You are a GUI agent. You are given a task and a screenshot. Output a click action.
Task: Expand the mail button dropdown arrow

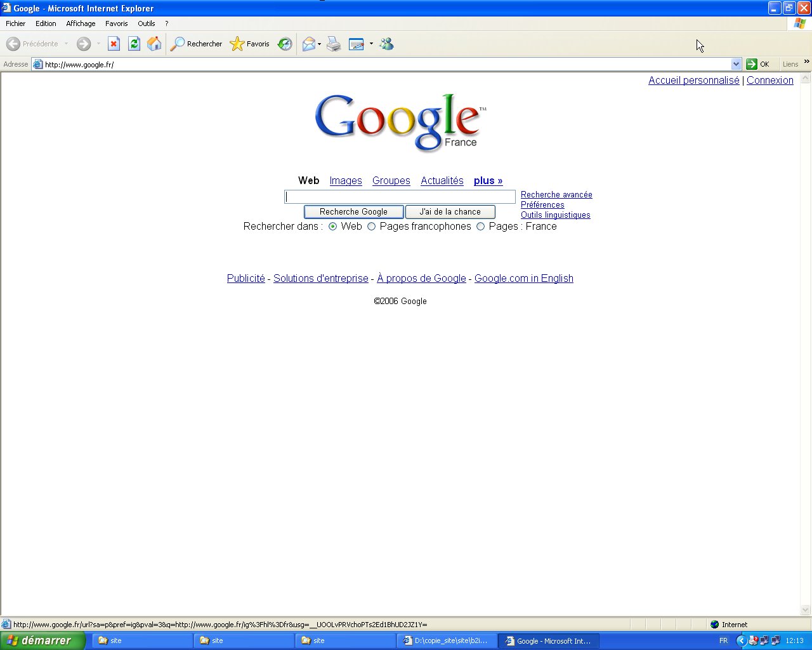coord(319,44)
